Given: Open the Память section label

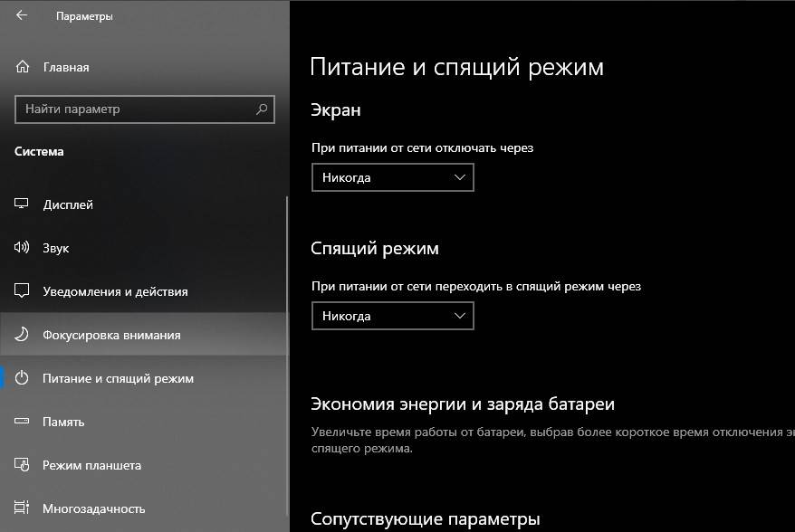Looking at the screenshot, I should [63, 422].
